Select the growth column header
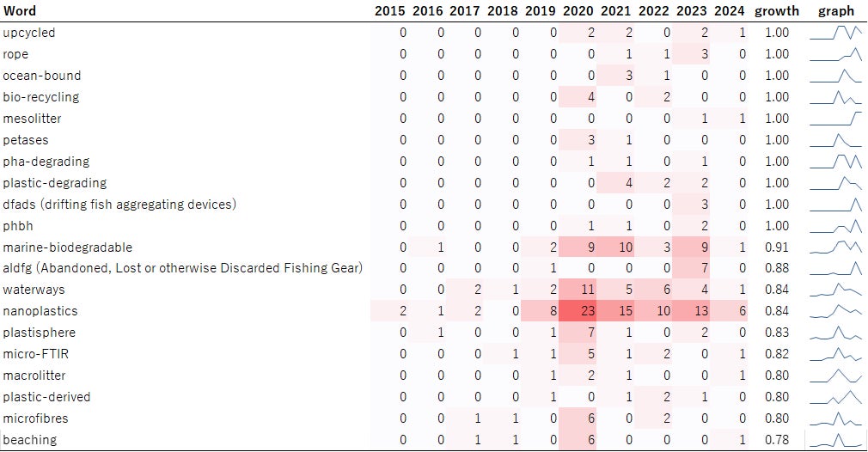 [x=777, y=11]
